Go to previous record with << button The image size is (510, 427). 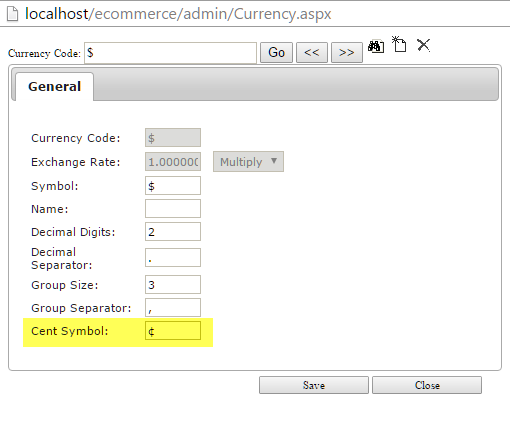tap(312, 52)
